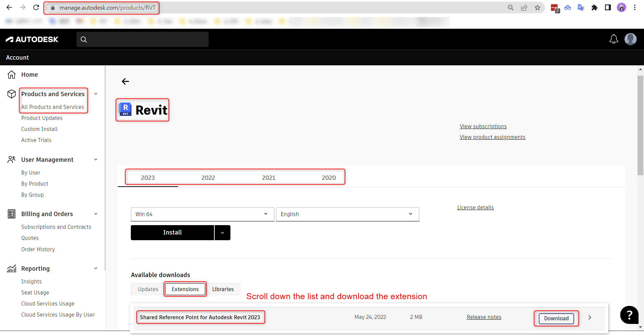
Task: Open the Google Translate extension icon
Action: pos(581,8)
